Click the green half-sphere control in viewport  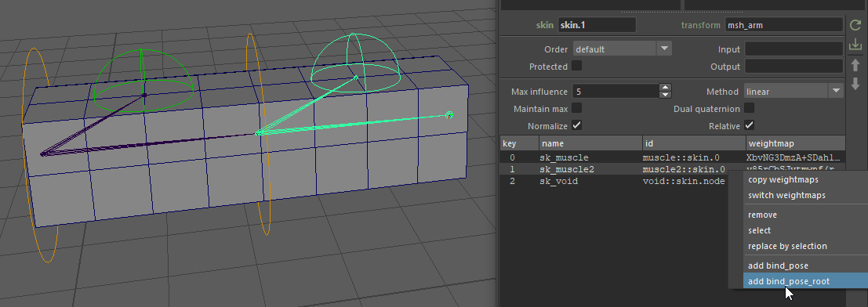(143, 80)
